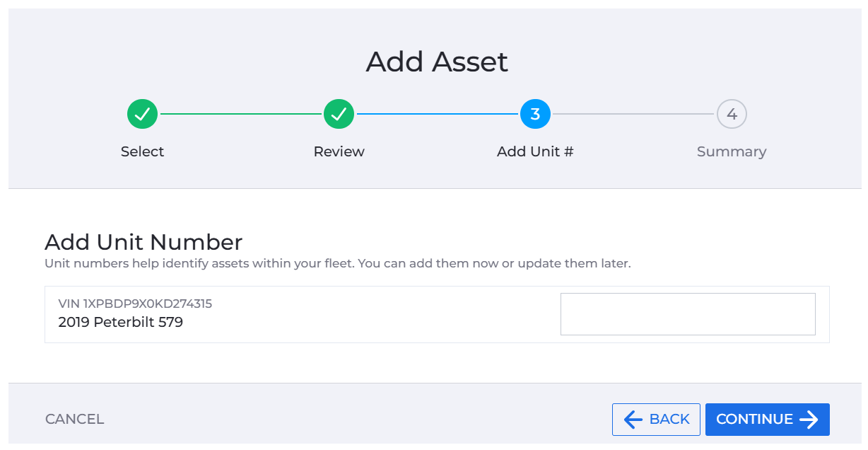Screen dimensions: 868x450
Task: Click the Add Unit # step label
Action: [535, 151]
